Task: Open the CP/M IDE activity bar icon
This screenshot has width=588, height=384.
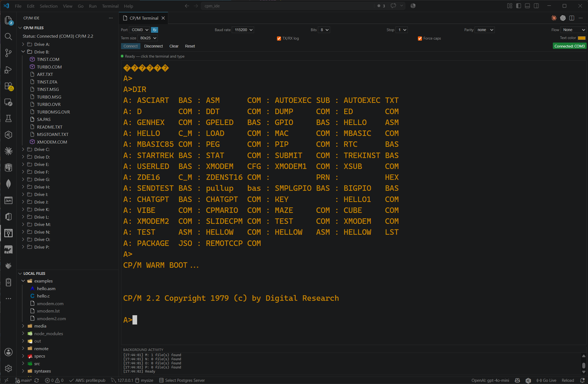Action: pos(8,233)
